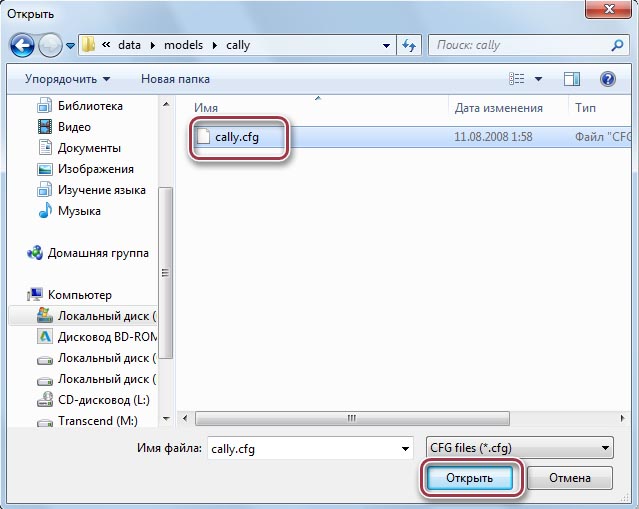Click the Домашняя группа icon
Screen dimensions: 639x509
[x=35, y=253]
